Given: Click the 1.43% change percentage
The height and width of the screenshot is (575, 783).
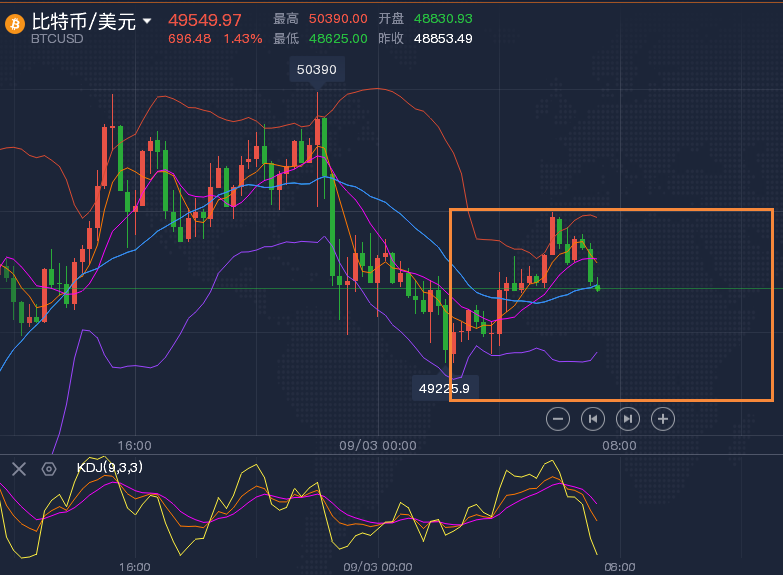Looking at the screenshot, I should (x=242, y=39).
